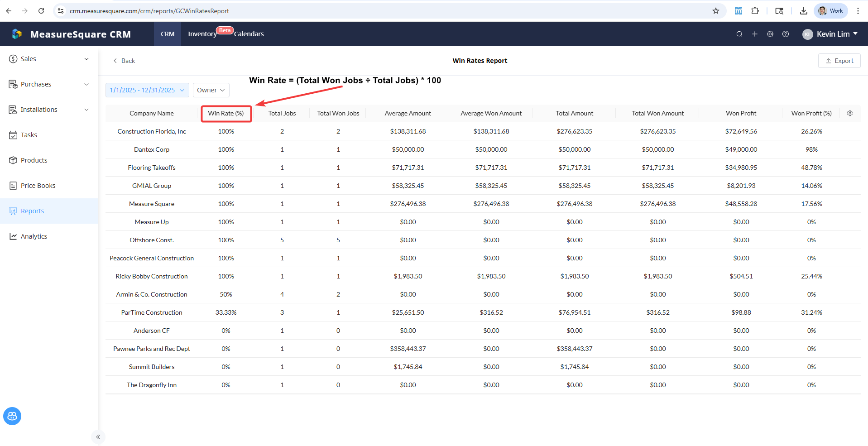Go forward in browser history

click(25, 11)
